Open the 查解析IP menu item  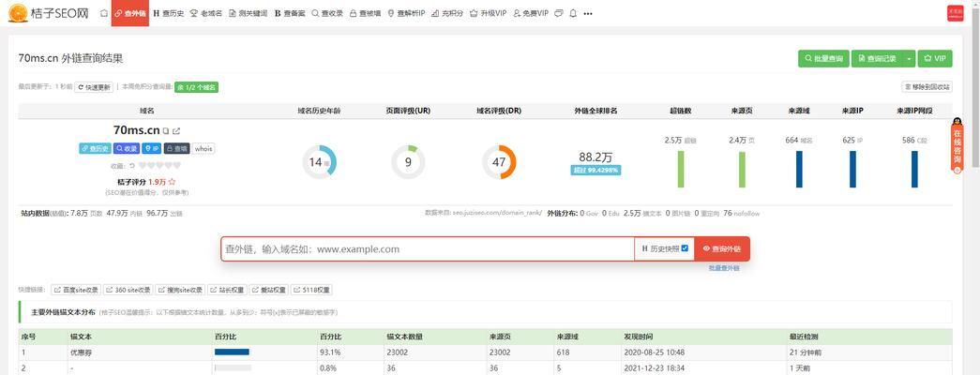coord(406,13)
